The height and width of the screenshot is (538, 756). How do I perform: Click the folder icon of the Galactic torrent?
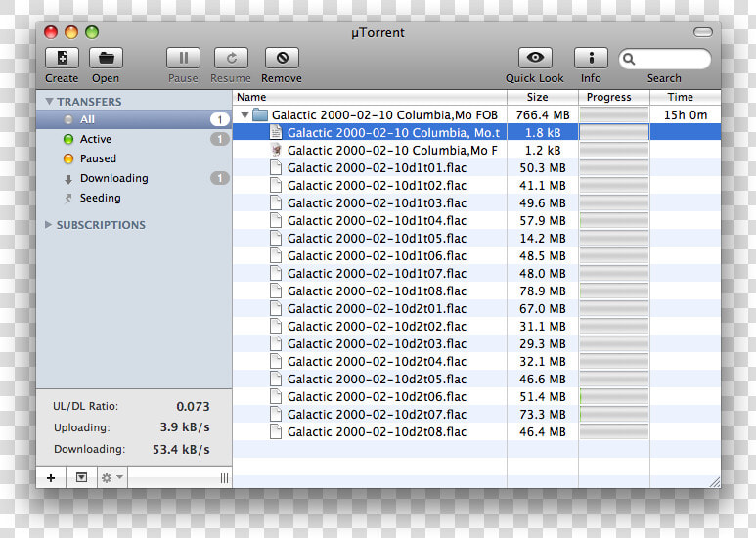point(260,114)
